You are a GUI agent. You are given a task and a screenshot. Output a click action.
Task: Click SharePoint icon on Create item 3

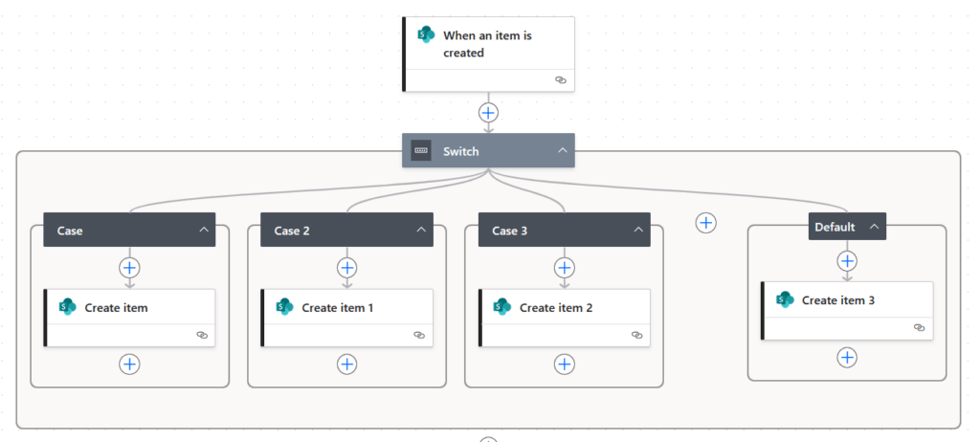pyautogui.click(x=785, y=299)
